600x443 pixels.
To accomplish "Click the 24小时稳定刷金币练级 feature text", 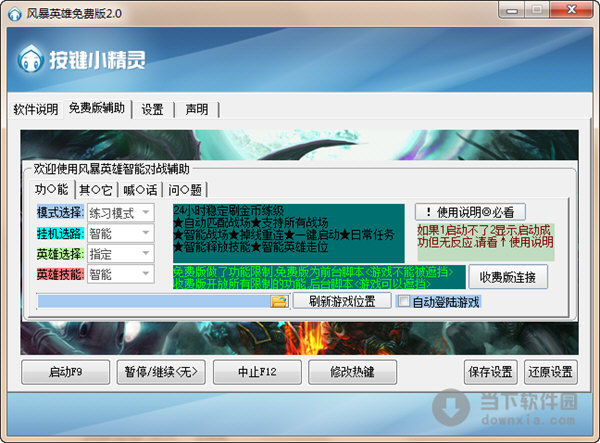I will (x=228, y=210).
